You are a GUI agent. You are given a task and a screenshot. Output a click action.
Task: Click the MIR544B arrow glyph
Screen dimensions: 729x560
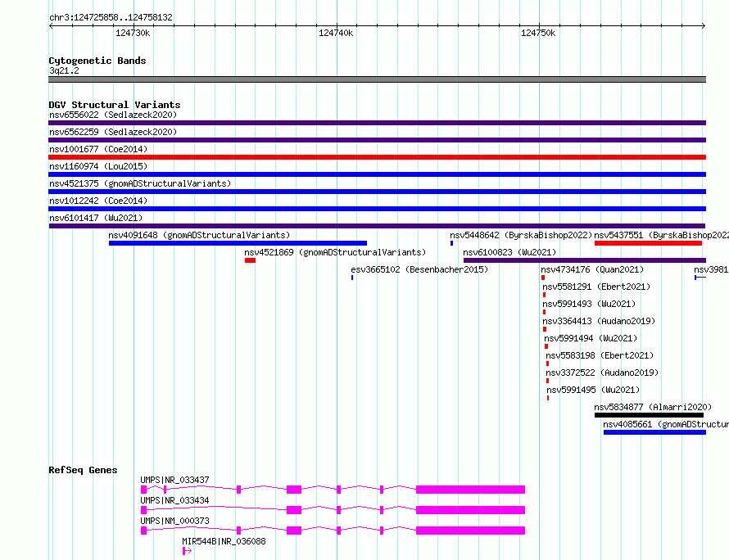point(187,551)
